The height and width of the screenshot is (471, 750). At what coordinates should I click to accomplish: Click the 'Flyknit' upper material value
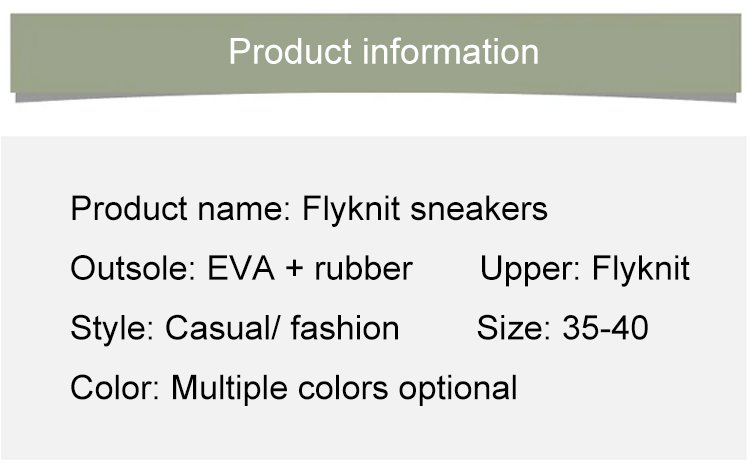pos(640,269)
